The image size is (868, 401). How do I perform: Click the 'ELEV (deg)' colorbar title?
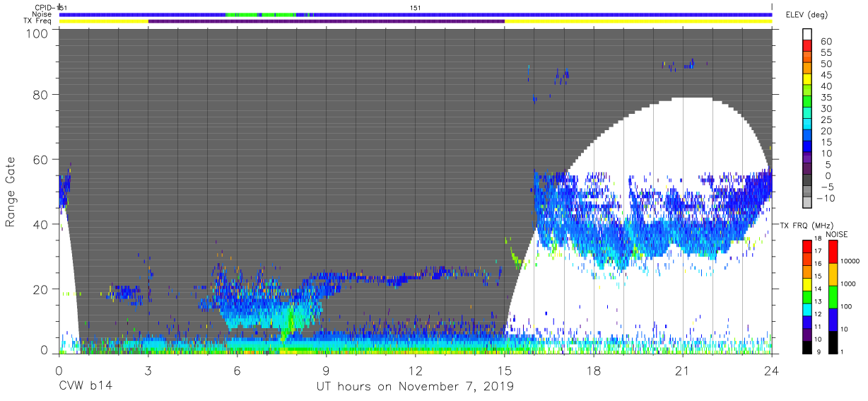click(x=807, y=15)
